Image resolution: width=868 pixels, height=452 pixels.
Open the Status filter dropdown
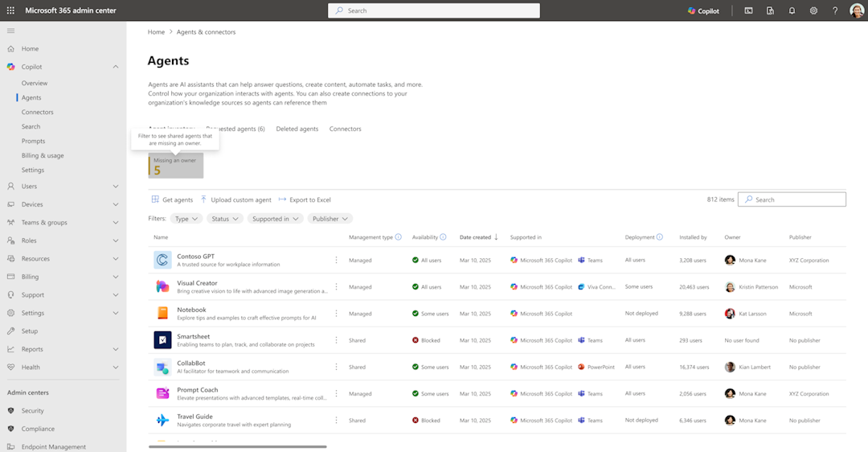point(225,219)
